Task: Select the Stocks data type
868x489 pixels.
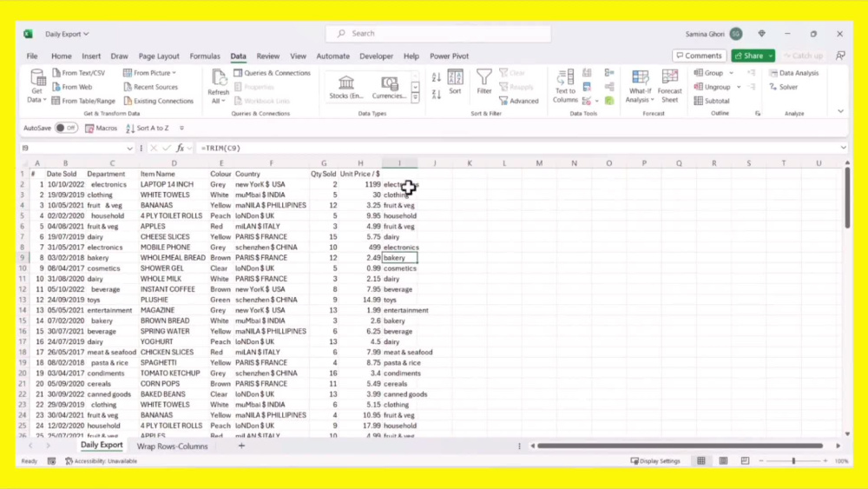Action: pos(346,87)
